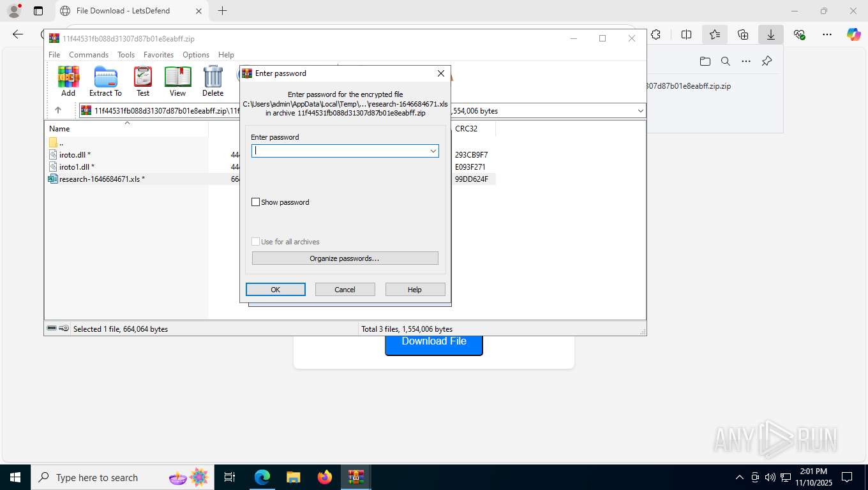Close the Enter password dialog

(440, 73)
